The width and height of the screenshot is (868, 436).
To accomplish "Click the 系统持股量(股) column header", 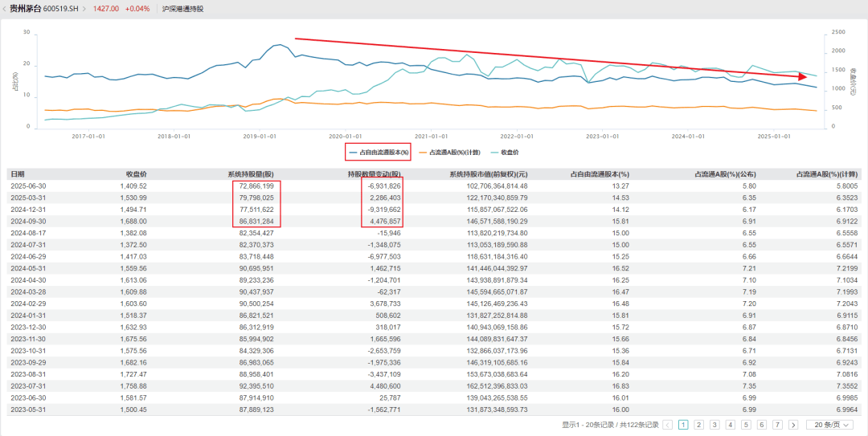I will (251, 173).
